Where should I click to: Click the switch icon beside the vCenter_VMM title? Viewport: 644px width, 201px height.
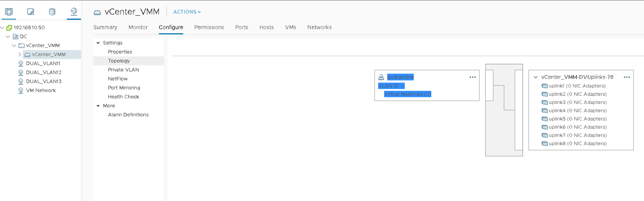pos(97,12)
